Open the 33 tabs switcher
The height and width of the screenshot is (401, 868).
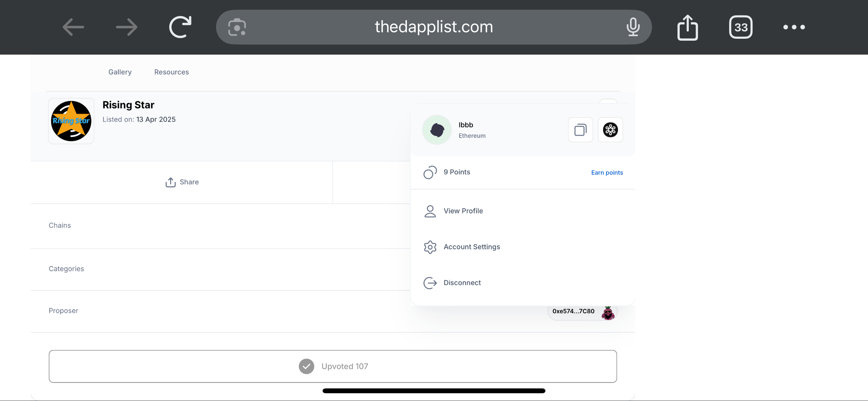pos(741,27)
